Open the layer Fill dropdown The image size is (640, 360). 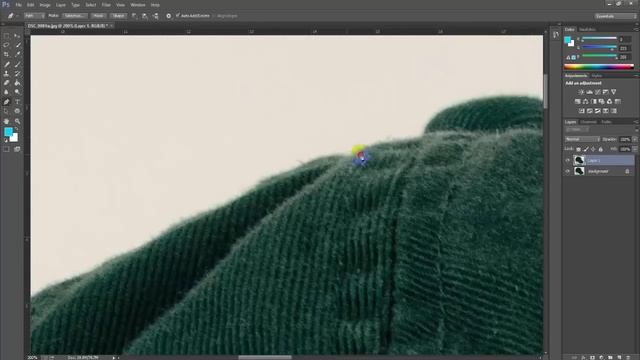pos(634,149)
